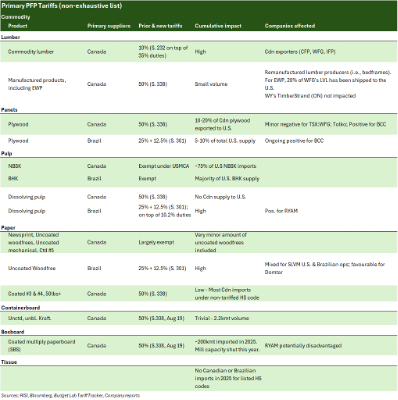Click the 'Remanufactured lumber producers' companies cell
Screen dimensions: 398x400
coord(328,84)
